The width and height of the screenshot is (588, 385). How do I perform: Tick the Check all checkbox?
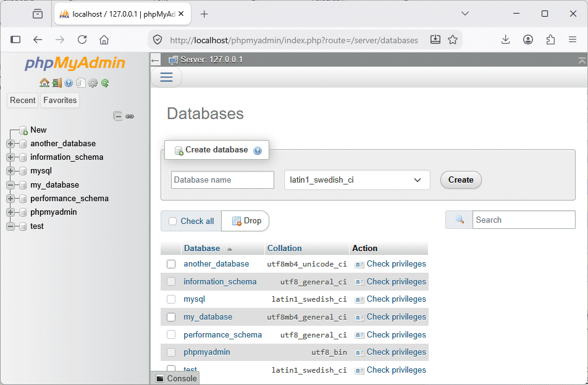tap(172, 221)
